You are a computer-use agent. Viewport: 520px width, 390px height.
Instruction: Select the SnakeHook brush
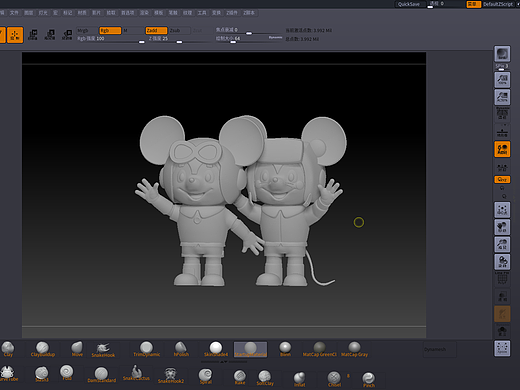coord(103,350)
